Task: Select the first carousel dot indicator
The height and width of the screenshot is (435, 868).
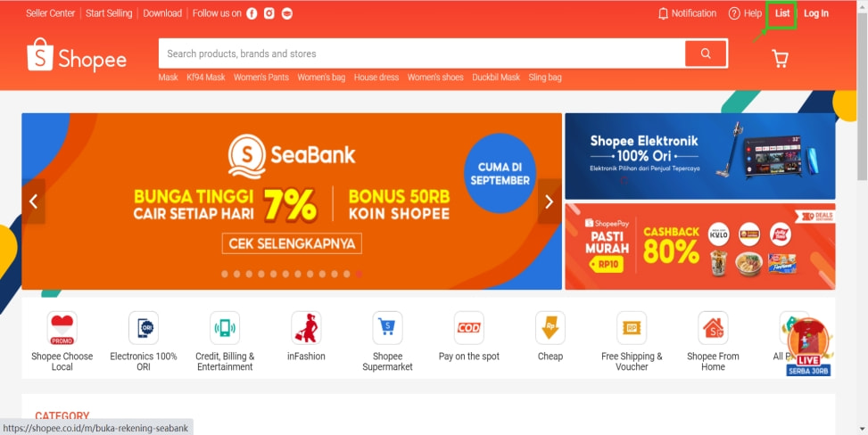Action: (225, 274)
